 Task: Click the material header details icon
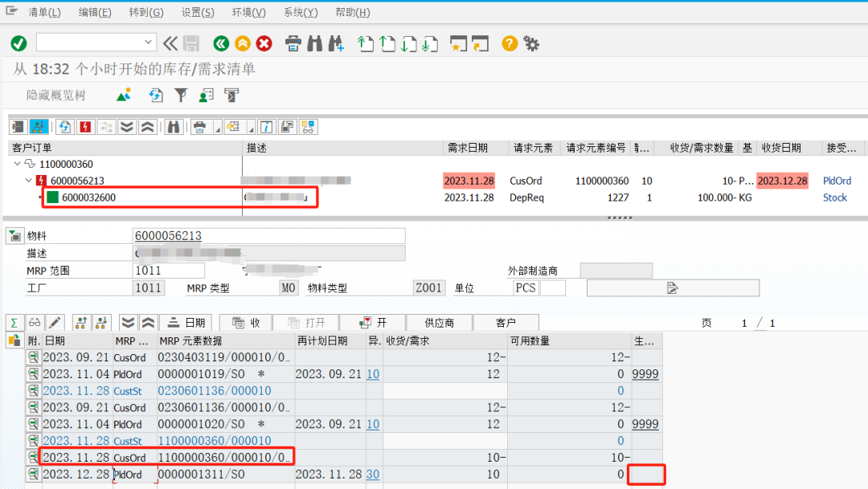pos(14,236)
